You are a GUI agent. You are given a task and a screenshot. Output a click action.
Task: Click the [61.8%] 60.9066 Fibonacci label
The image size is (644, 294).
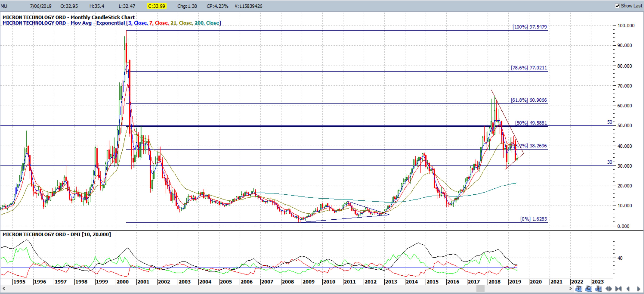[x=529, y=100]
